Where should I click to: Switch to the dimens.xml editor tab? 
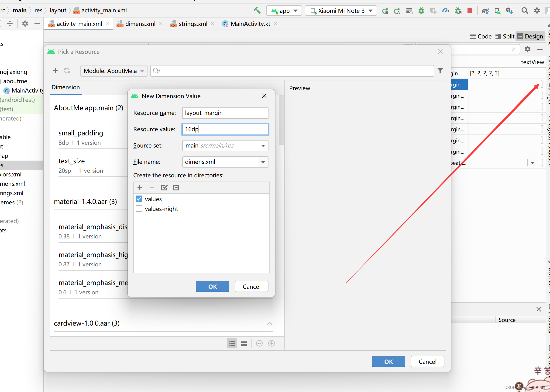[x=140, y=24]
